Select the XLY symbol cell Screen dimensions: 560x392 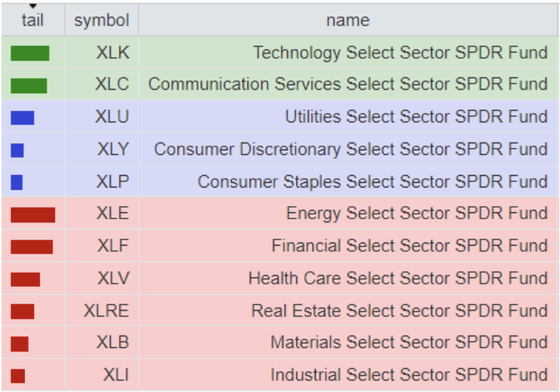(112, 150)
